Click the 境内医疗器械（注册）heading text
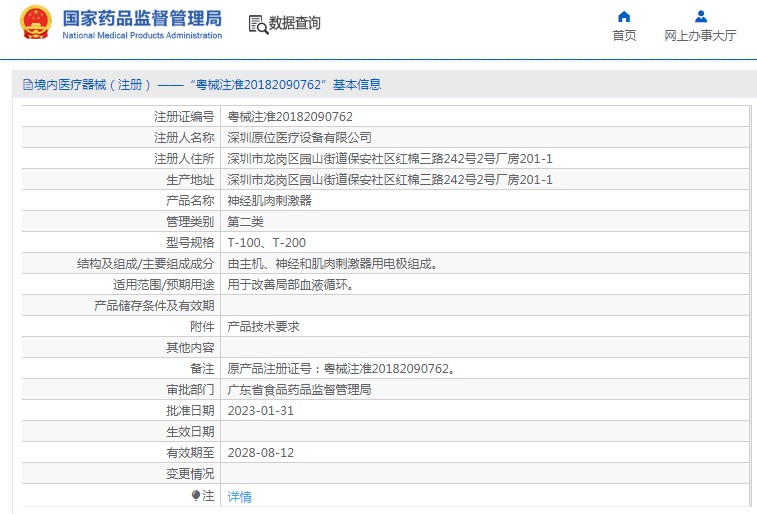Image resolution: width=757 pixels, height=514 pixels. pyautogui.click(x=93, y=85)
